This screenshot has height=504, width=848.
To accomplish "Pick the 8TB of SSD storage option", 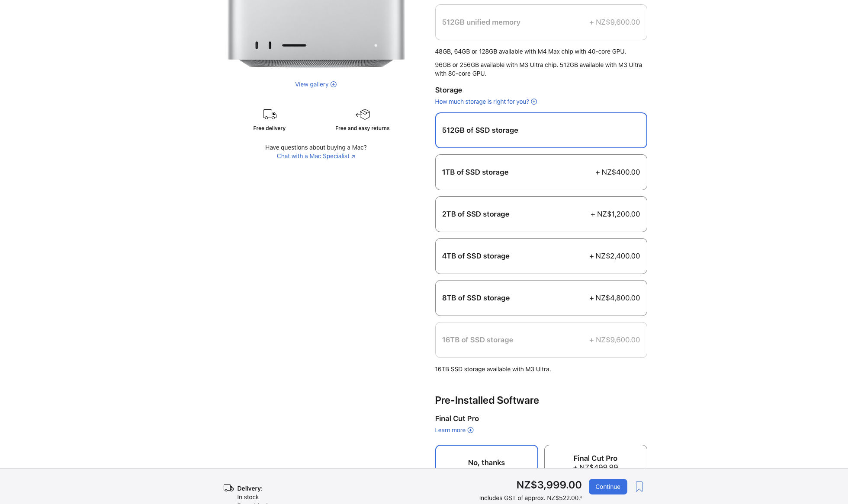I will 541,298.
